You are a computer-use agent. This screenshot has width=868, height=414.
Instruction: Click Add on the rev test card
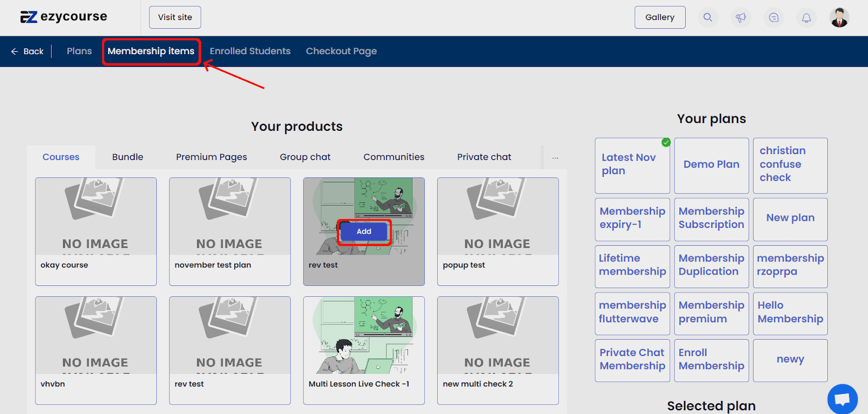pos(364,232)
